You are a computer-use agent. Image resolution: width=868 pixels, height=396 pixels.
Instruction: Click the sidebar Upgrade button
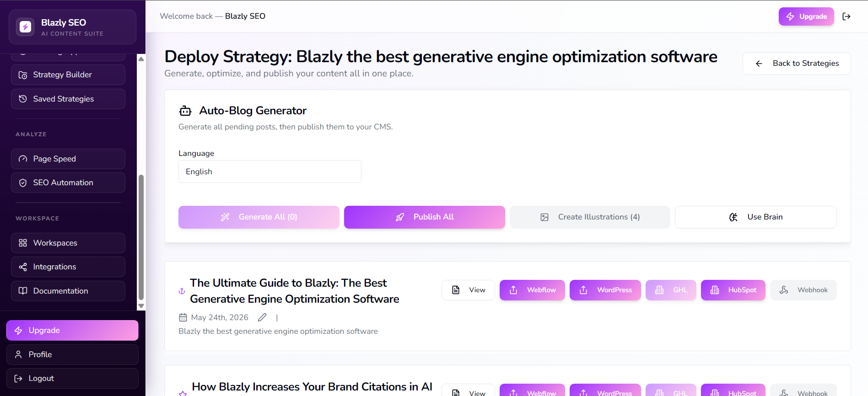72,330
